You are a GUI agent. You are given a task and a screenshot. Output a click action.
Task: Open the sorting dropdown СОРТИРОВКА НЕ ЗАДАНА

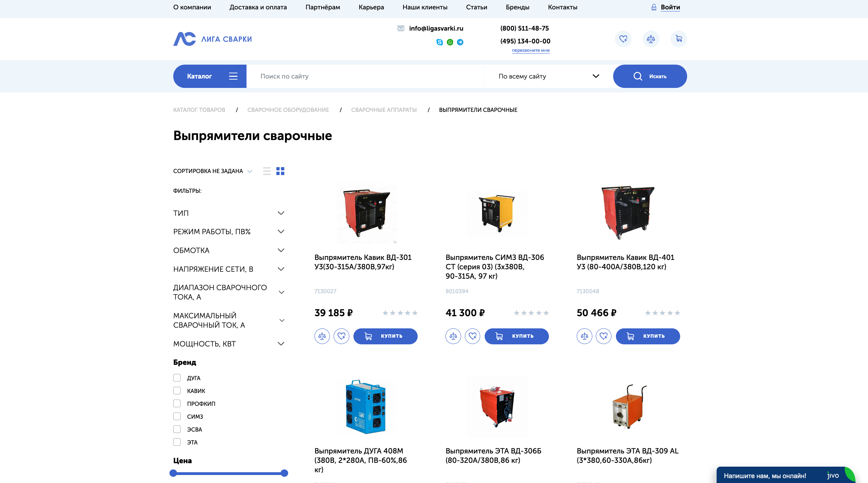212,171
